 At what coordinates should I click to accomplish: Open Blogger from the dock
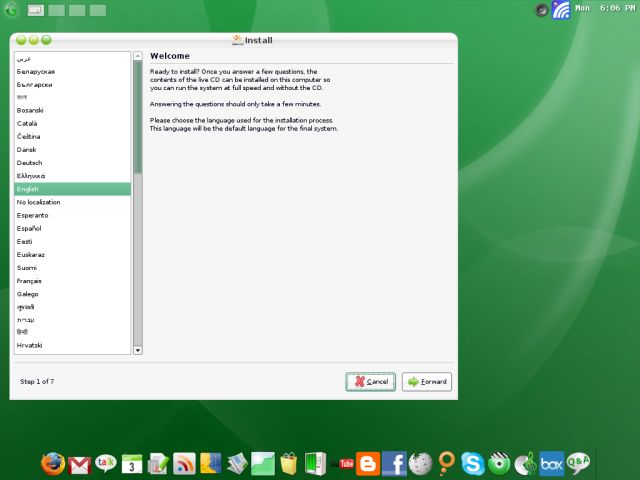pos(368,464)
